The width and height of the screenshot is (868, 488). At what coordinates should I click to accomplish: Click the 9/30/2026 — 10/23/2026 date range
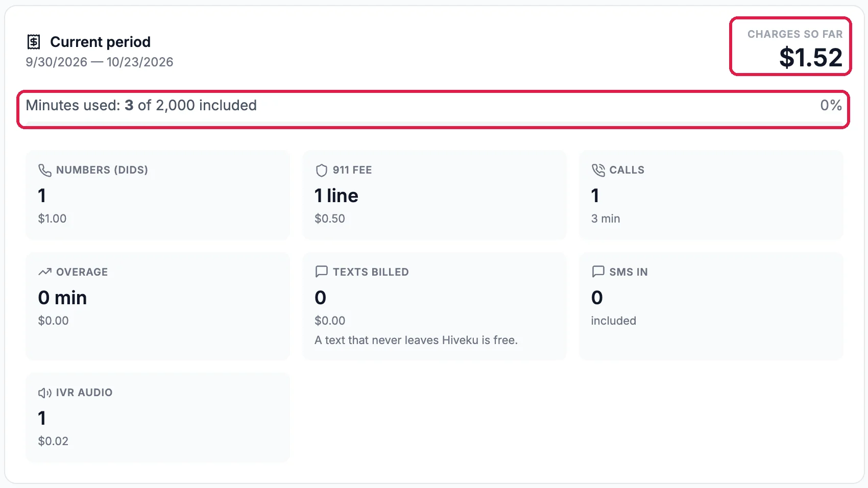click(x=100, y=62)
